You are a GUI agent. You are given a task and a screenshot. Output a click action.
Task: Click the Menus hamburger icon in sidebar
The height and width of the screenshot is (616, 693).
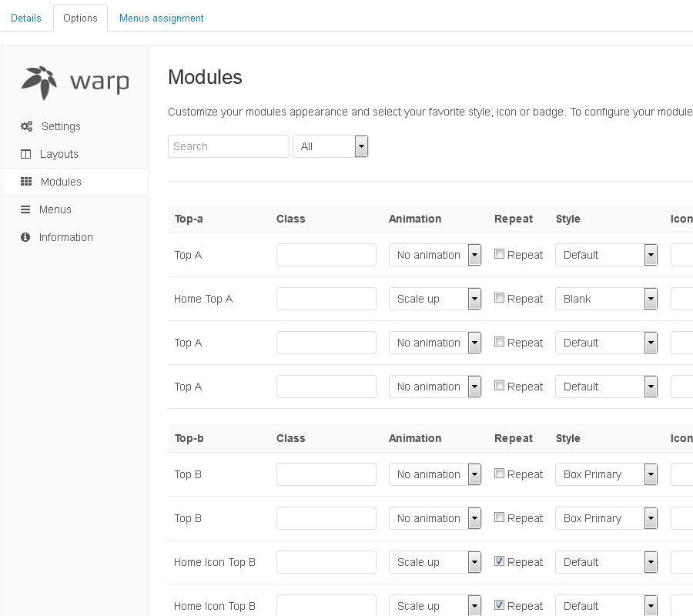pyautogui.click(x=25, y=209)
